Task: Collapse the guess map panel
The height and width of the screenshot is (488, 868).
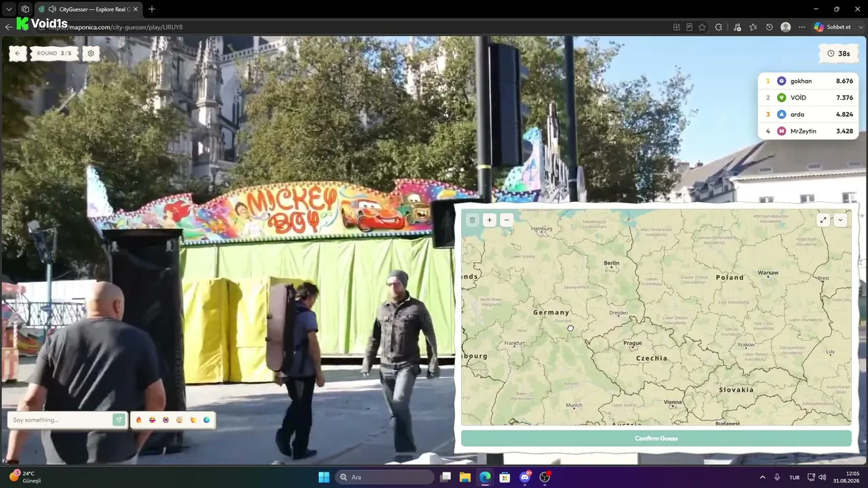Action: tap(840, 220)
